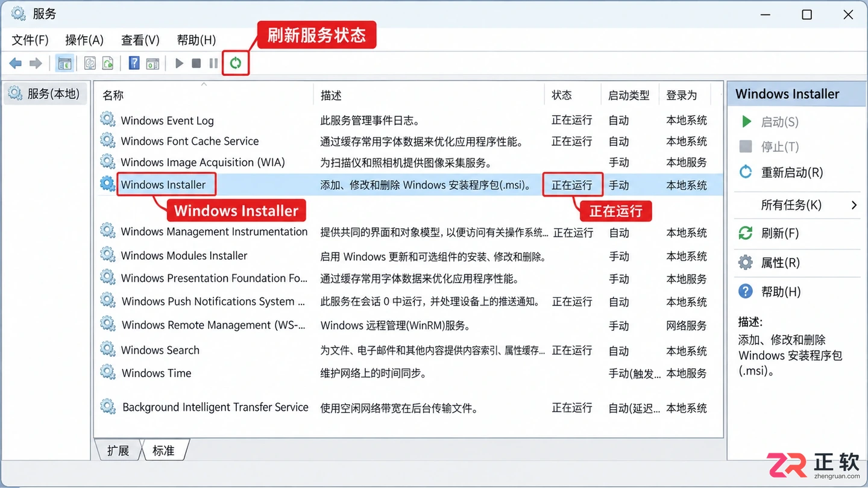Screen dimensions: 868x488
Task: Select the Windows Remote Management (WS-... name
Action: point(213,325)
